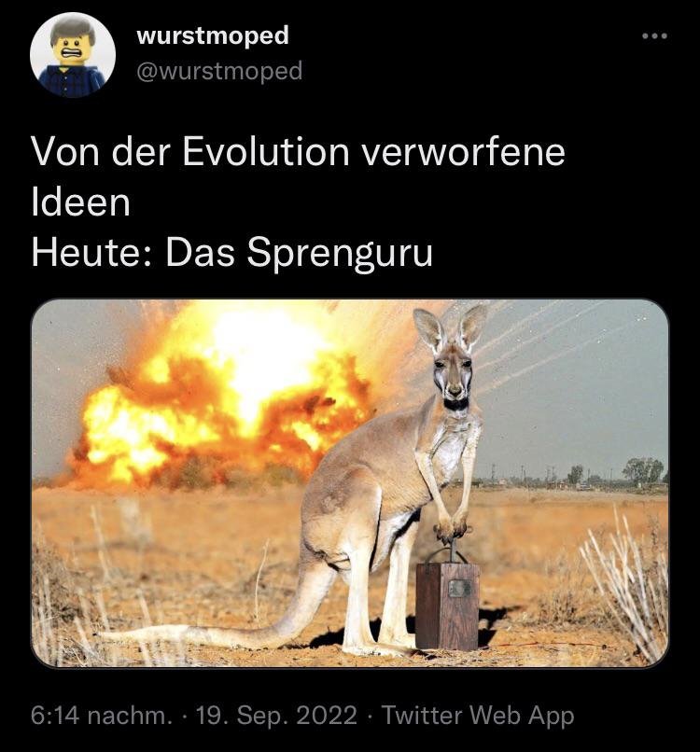Click the 'Heute: Das Sprenguru' line

point(232,253)
